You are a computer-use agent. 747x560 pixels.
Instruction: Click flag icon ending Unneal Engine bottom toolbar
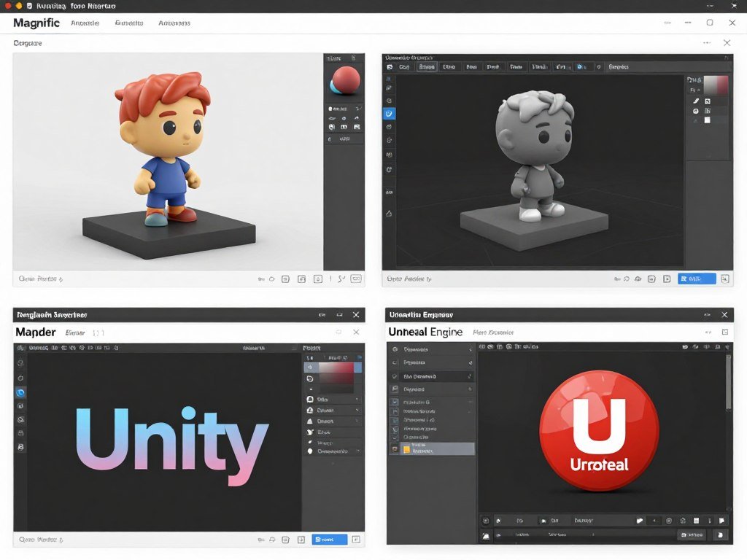pos(721,521)
